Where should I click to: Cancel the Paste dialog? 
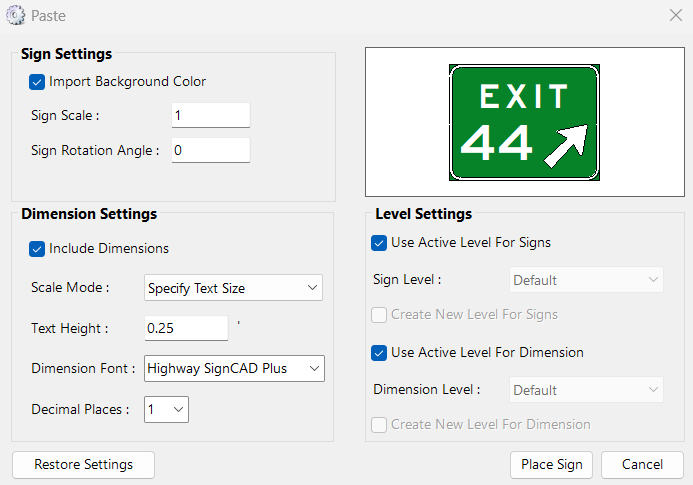[642, 465]
